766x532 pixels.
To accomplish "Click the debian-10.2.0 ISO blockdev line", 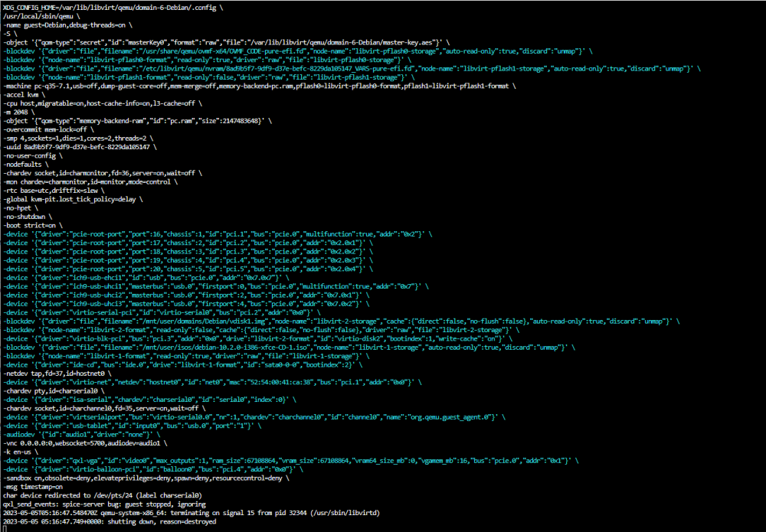I will coord(290,348).
